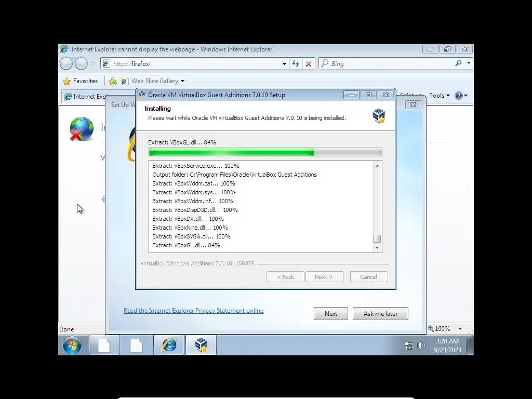
Task: Expand the address bar history dropdown
Action: click(284, 64)
